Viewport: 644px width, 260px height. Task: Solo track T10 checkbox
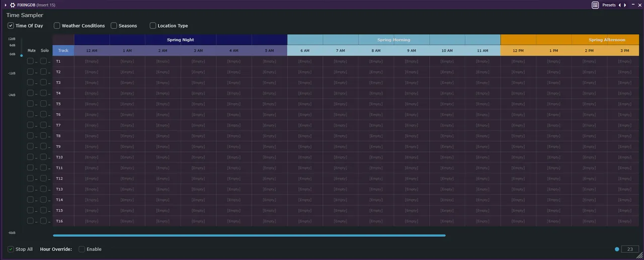pos(43,157)
